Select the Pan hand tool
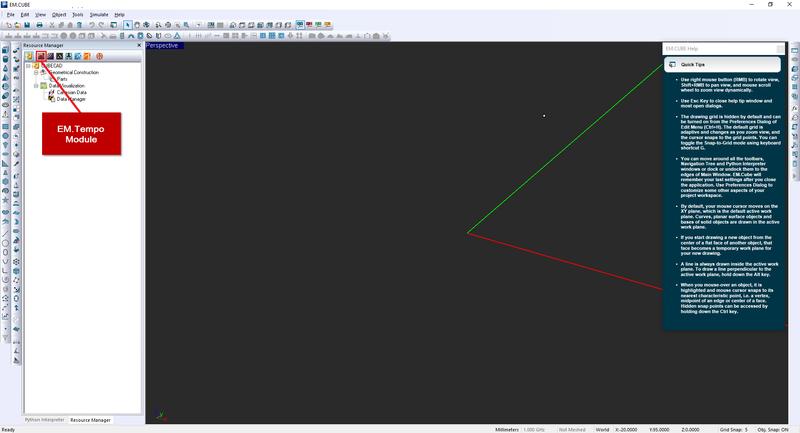 coord(137,25)
